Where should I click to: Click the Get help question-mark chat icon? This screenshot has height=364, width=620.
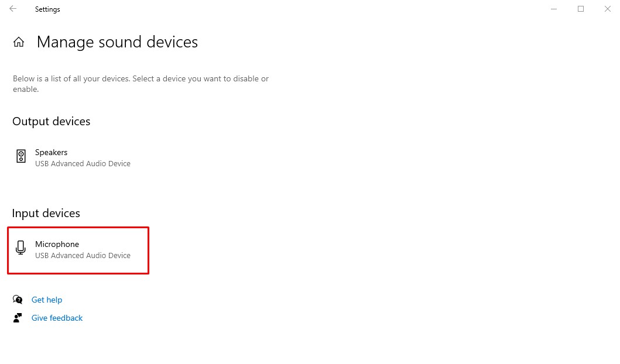[17, 299]
